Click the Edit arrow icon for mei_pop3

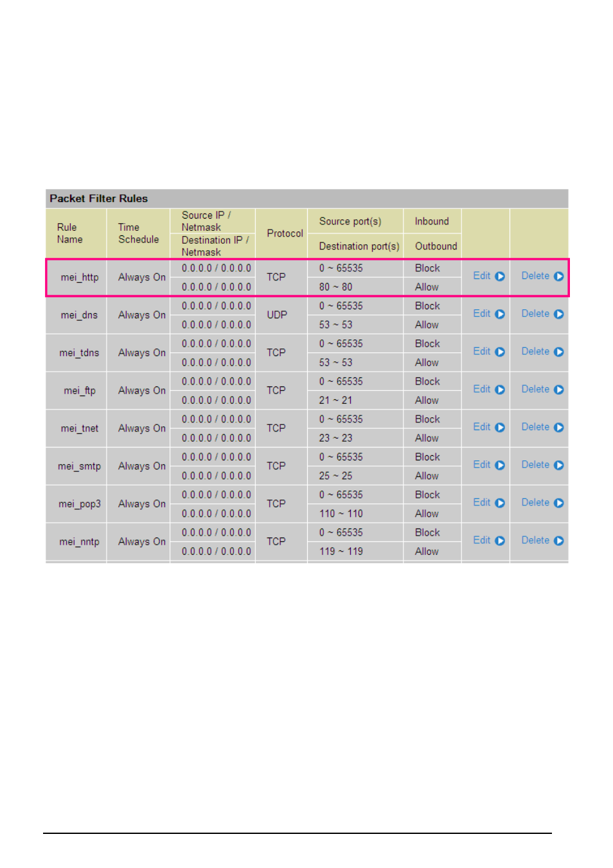[500, 503]
